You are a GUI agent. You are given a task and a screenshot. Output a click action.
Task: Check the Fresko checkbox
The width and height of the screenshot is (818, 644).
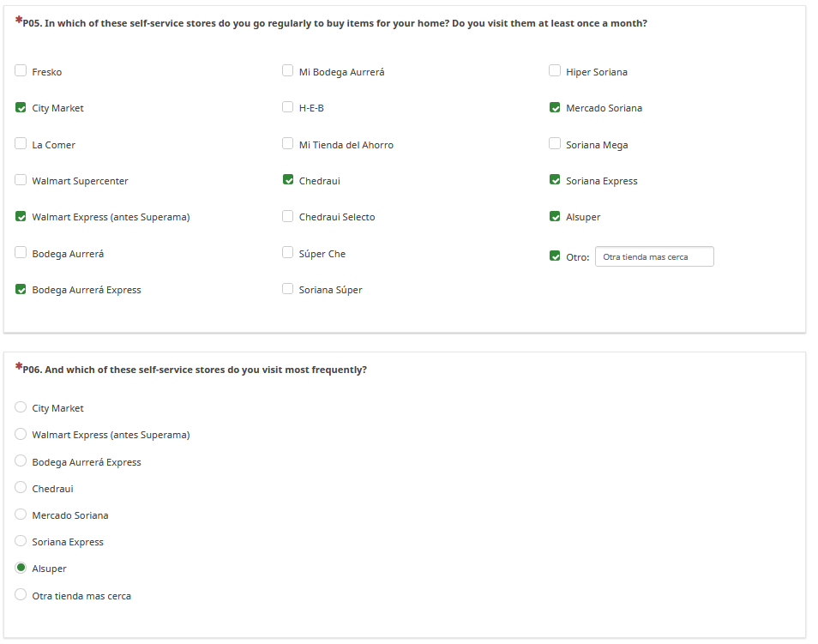pyautogui.click(x=21, y=71)
